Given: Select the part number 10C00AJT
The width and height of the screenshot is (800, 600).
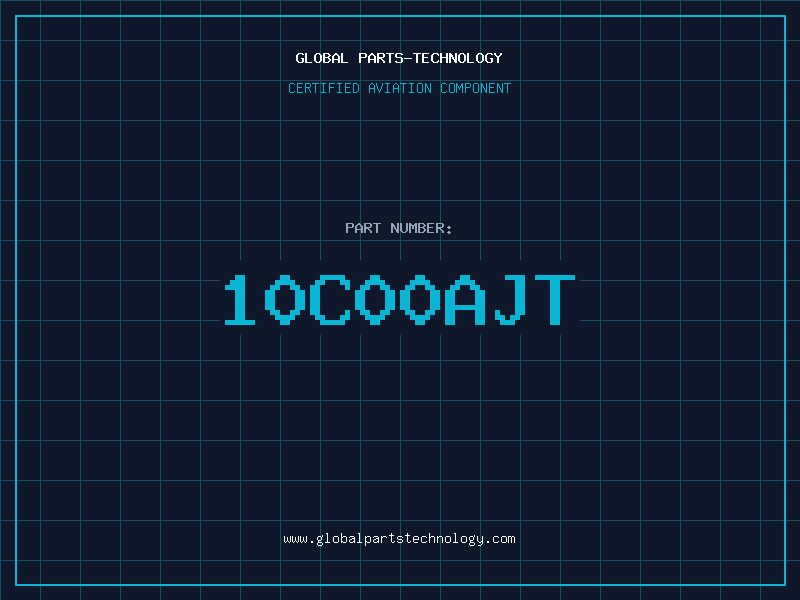Looking at the screenshot, I should pos(400,300).
